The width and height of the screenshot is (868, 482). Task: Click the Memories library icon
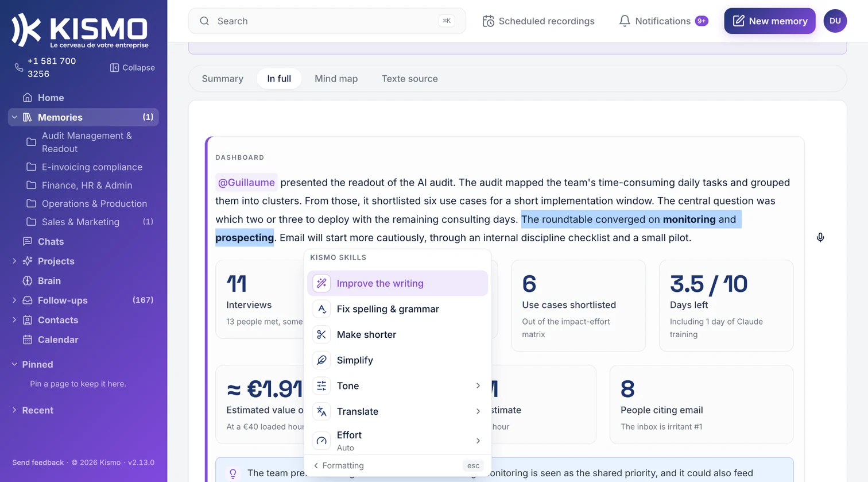pyautogui.click(x=27, y=117)
